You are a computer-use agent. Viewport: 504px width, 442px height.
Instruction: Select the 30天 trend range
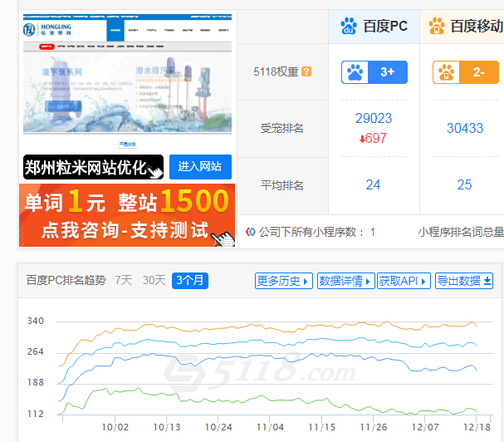(154, 280)
